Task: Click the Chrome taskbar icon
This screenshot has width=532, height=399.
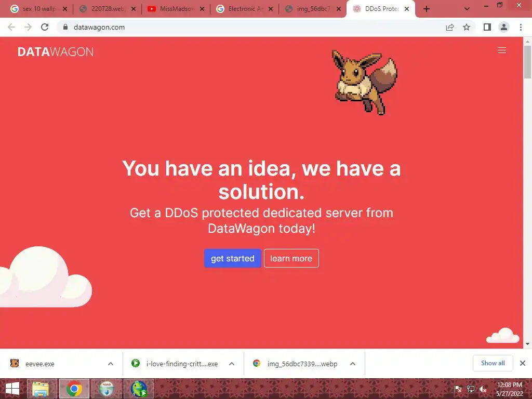Action: pyautogui.click(x=74, y=389)
